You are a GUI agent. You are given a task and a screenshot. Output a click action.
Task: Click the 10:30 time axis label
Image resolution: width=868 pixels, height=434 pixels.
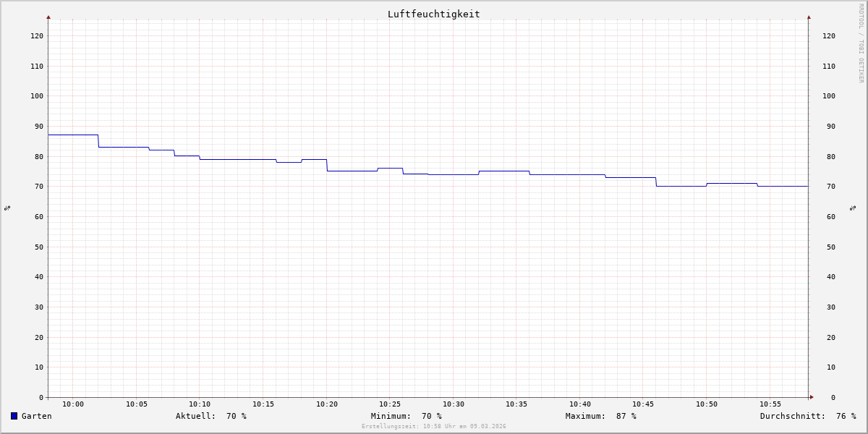click(454, 404)
